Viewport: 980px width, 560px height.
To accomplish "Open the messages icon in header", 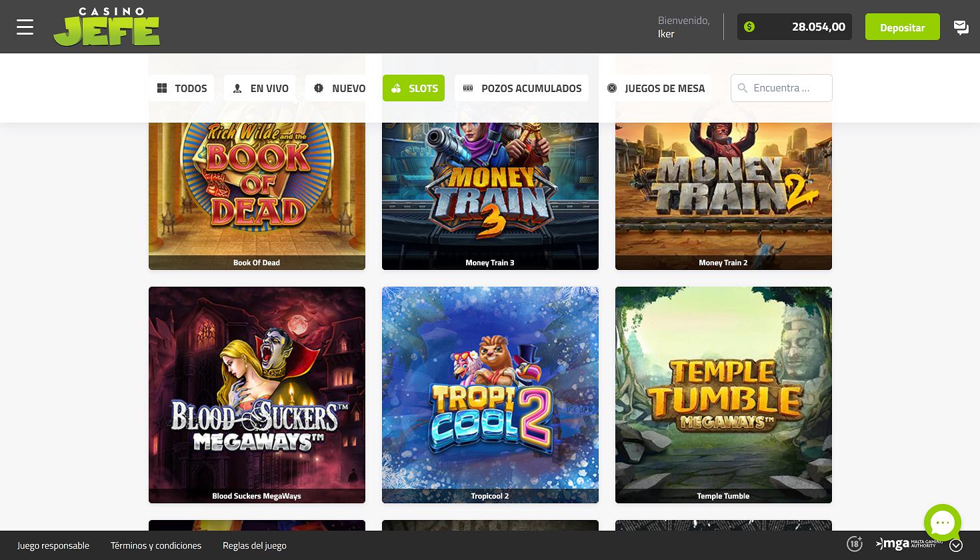I will tap(961, 27).
